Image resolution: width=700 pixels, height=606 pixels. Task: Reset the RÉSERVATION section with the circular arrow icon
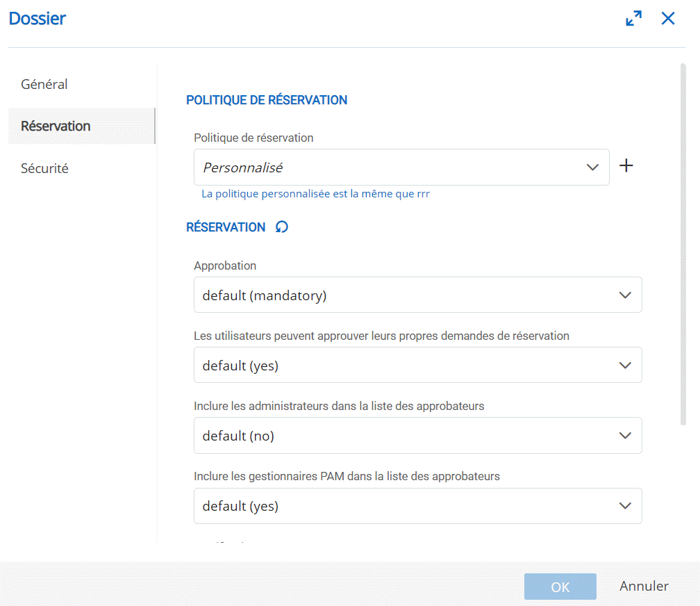click(282, 227)
